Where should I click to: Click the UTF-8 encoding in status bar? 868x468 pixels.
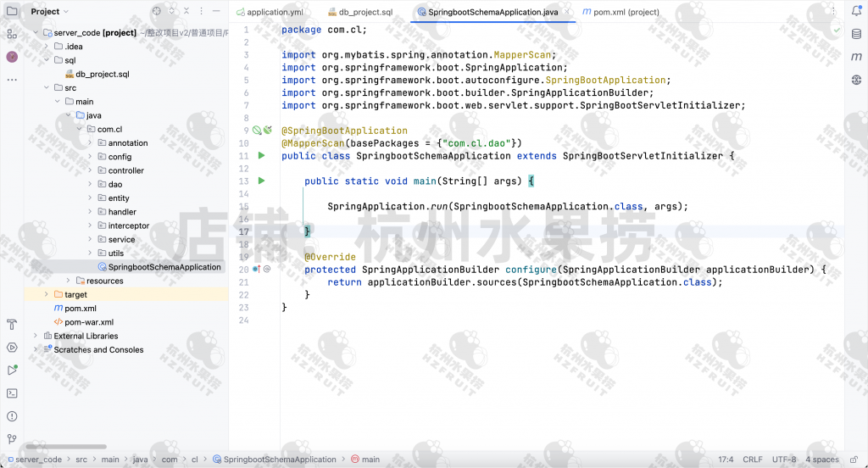point(783,460)
